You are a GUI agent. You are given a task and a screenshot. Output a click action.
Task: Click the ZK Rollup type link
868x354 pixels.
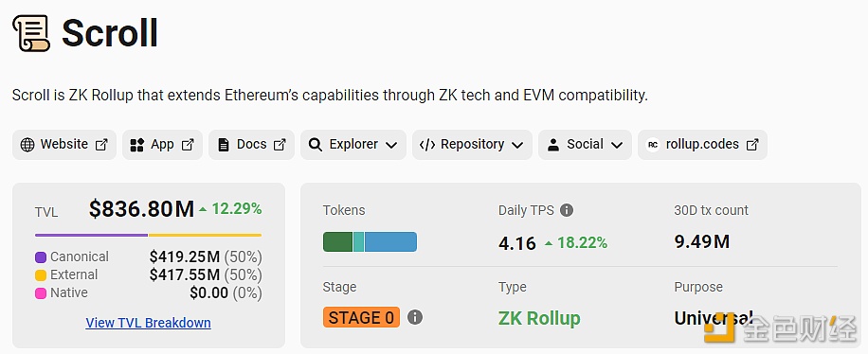(x=539, y=318)
